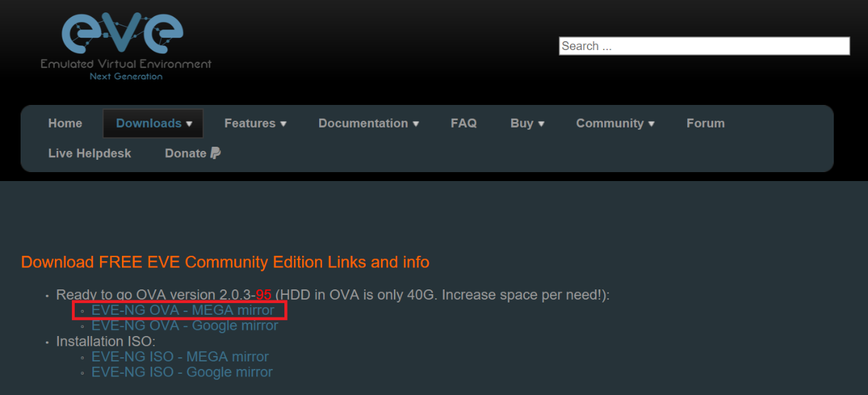Screen dimensions: 868x395
Task: Expand the Documentation dropdown menu
Action: (369, 123)
